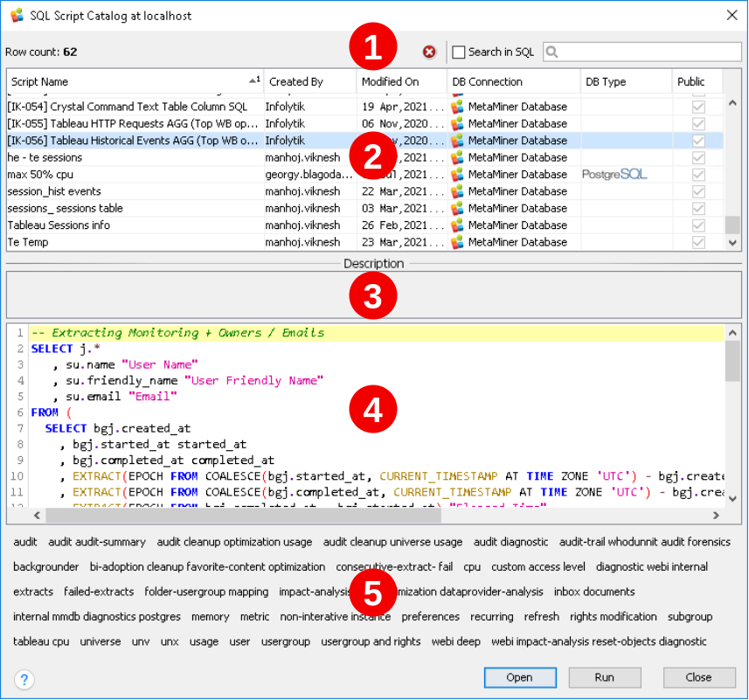This screenshot has height=700, width=749.
Task: Toggle Public checkbox for IK-056 script
Action: click(698, 141)
